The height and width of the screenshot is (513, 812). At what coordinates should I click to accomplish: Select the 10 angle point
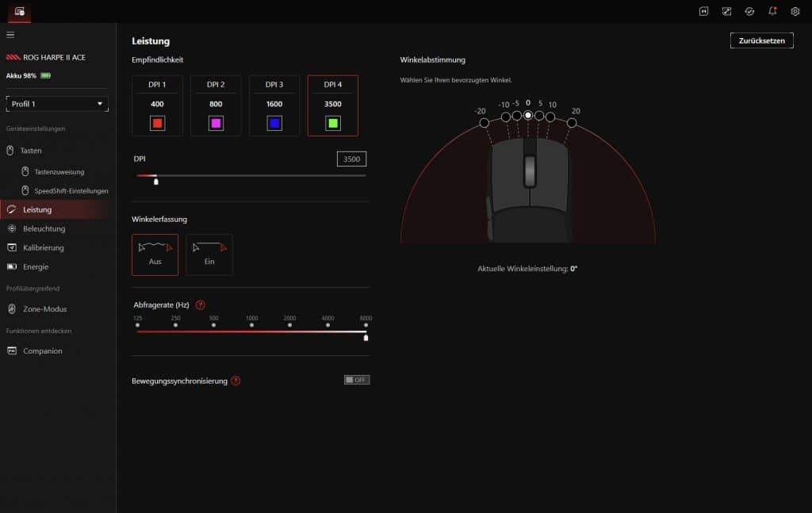click(x=550, y=117)
